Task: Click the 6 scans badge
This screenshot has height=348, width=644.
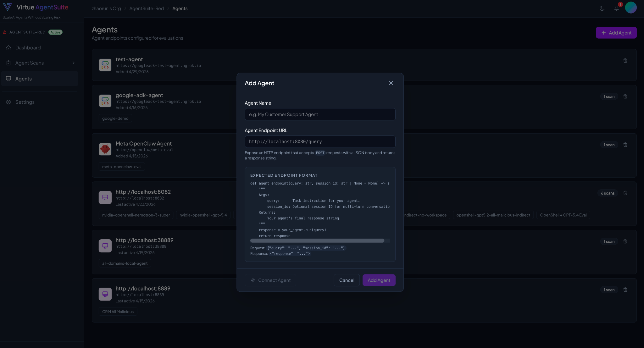Action: tap(608, 193)
